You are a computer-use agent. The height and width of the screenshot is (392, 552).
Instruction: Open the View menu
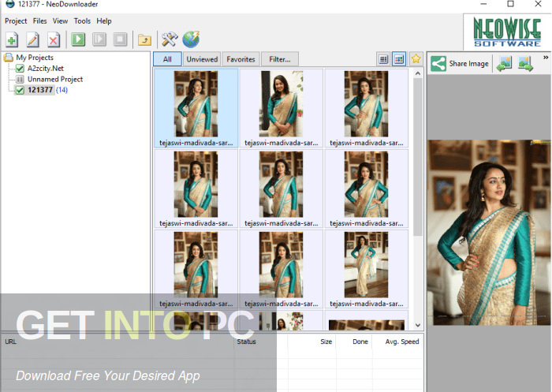click(60, 21)
